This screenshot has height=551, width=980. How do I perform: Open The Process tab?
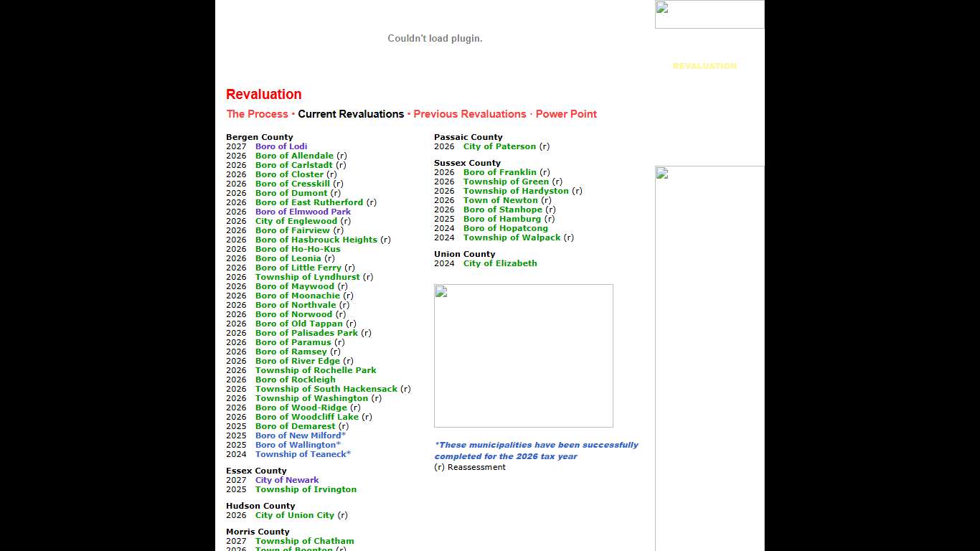pos(257,114)
